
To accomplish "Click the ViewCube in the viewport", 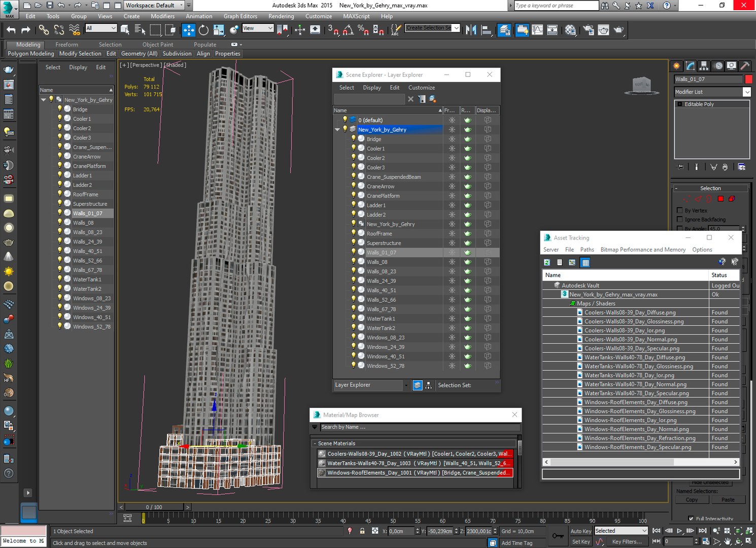I will point(642,85).
